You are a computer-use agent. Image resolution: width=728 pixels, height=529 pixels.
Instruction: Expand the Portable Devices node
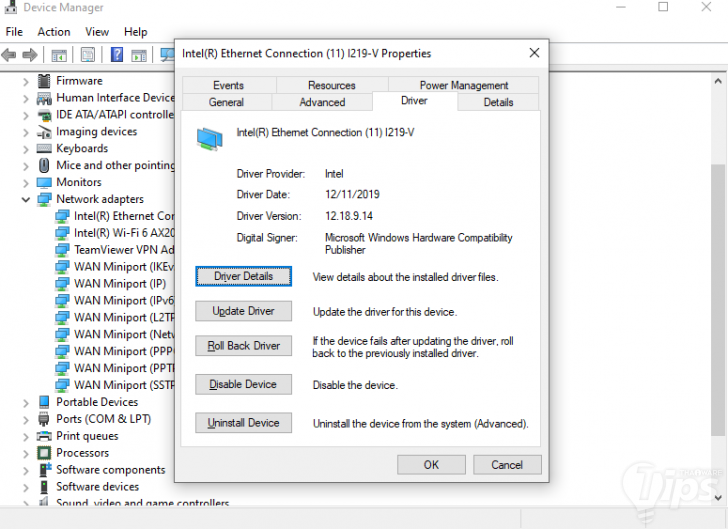(26, 403)
